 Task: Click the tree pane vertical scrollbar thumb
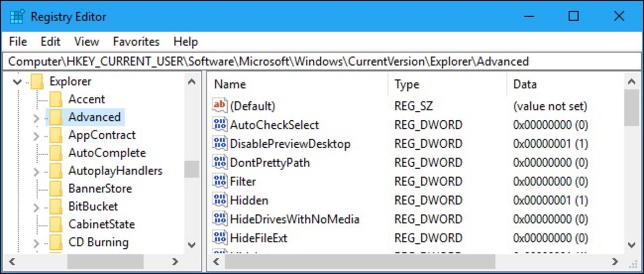pos(192,169)
